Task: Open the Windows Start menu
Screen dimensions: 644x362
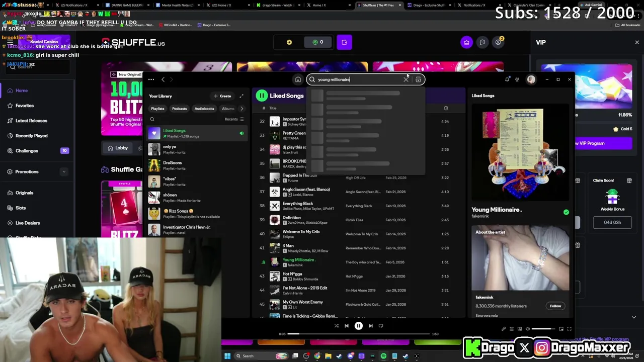Action: 227,356
